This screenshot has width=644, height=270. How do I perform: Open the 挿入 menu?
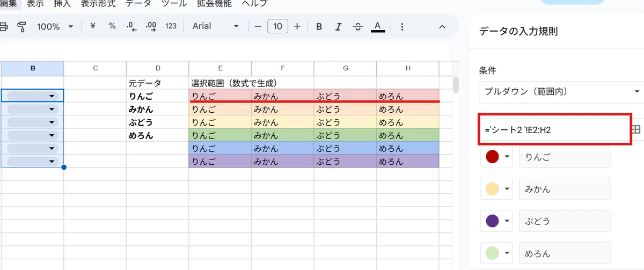[x=63, y=4]
